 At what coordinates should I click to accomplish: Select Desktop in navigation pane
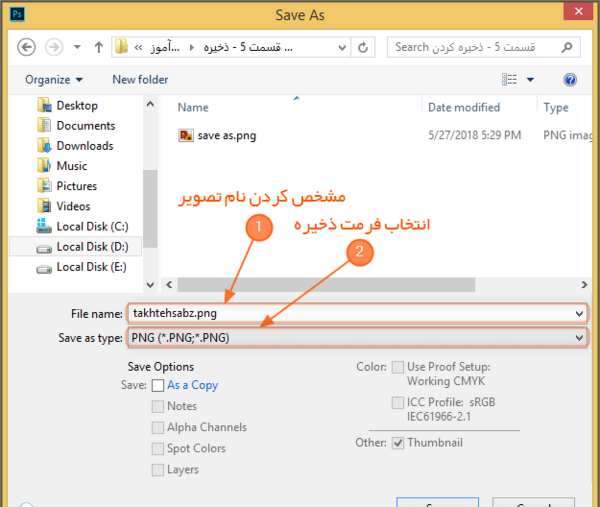point(77,106)
